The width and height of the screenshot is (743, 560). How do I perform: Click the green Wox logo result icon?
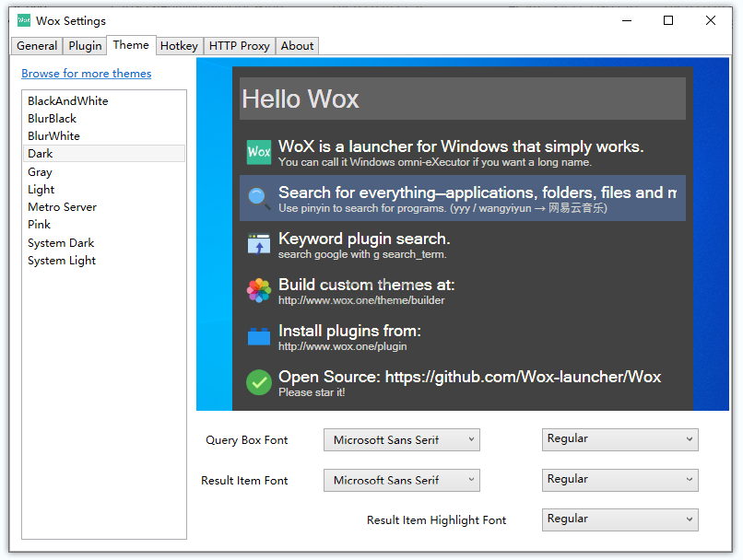(259, 152)
